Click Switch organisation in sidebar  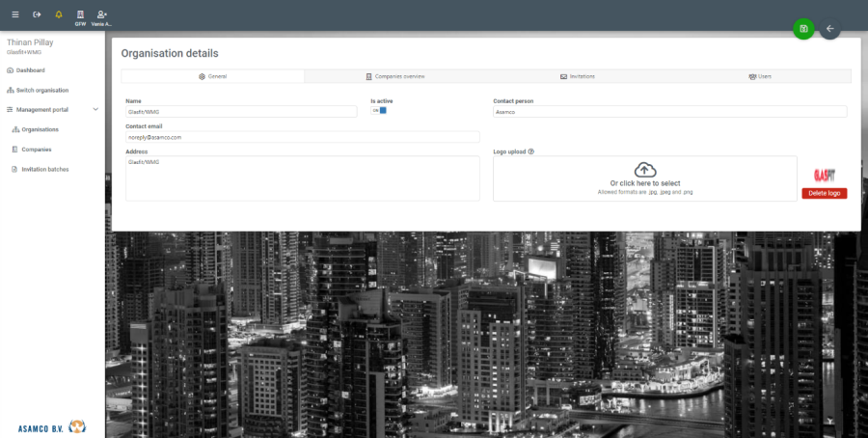click(x=41, y=90)
